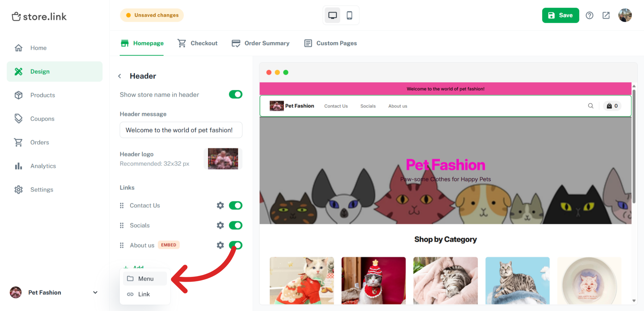Click the Header message text field
The height and width of the screenshot is (311, 644).
coord(181,130)
